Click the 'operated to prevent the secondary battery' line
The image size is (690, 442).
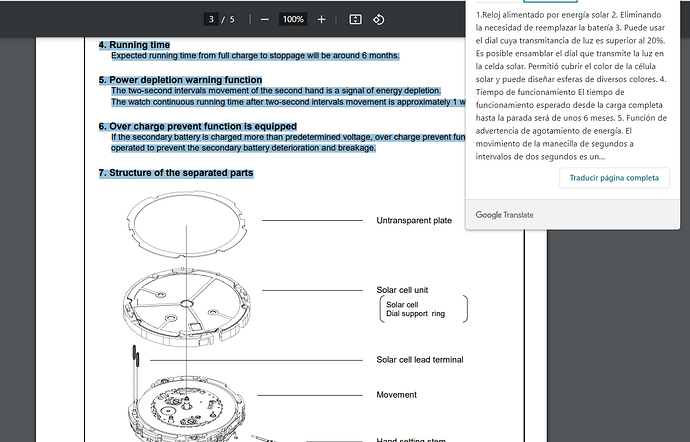coord(243,148)
